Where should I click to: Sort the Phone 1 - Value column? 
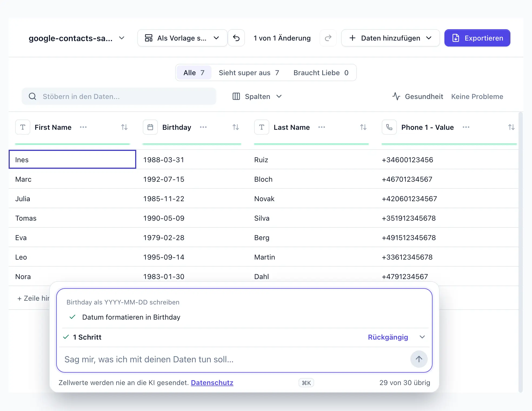pos(511,127)
